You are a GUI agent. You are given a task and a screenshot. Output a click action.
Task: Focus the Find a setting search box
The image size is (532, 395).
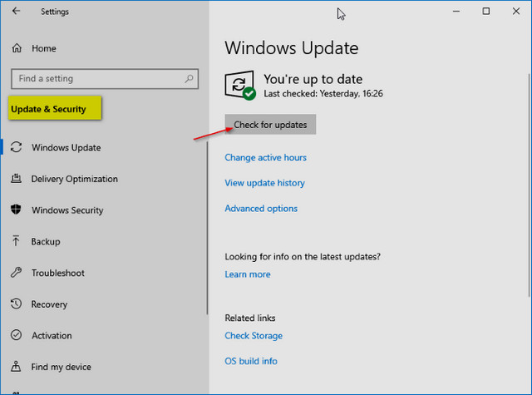pyautogui.click(x=105, y=79)
